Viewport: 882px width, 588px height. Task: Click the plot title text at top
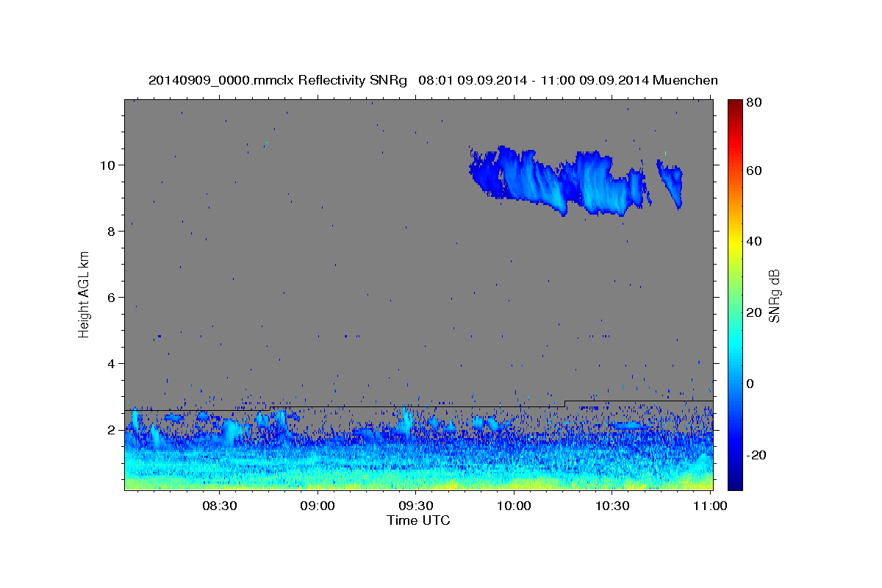[x=433, y=80]
